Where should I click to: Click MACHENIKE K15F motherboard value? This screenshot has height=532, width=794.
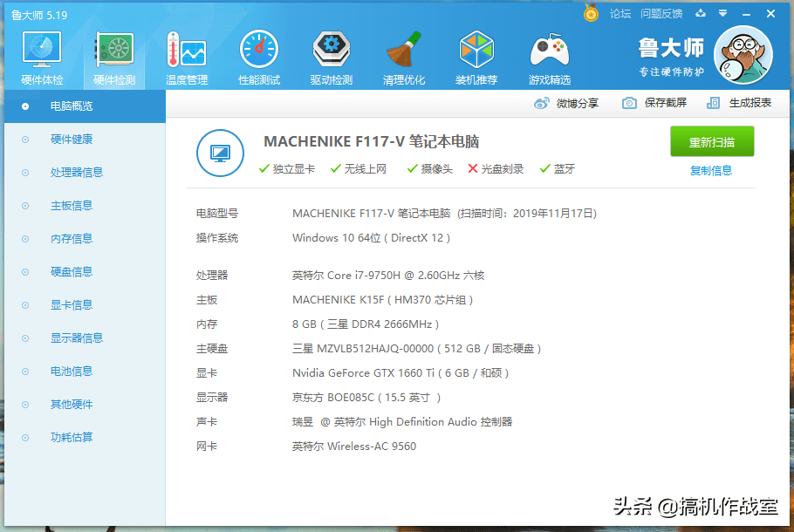(x=383, y=300)
